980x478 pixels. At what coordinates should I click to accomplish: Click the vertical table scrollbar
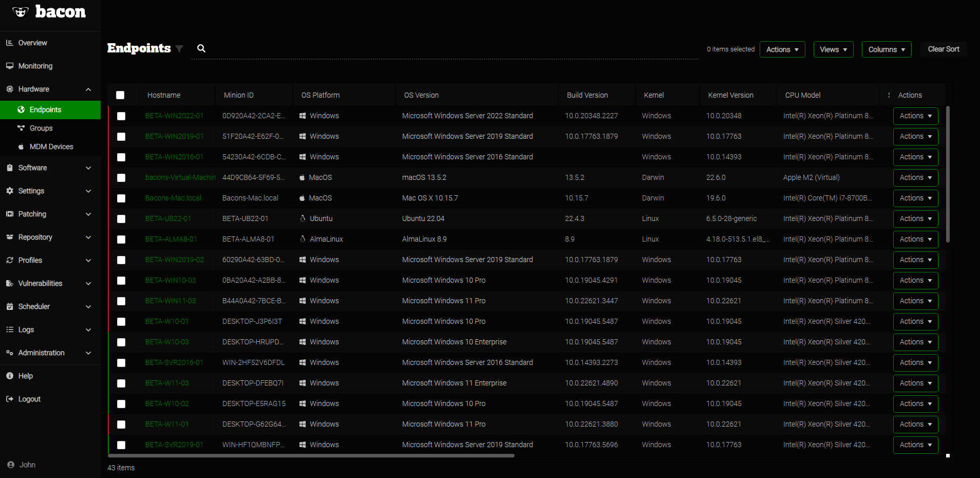(948, 174)
